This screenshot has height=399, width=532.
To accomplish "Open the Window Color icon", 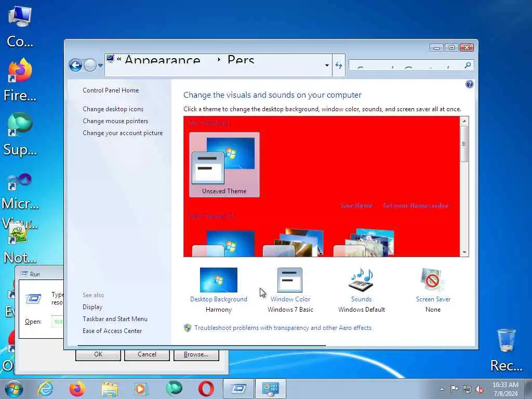I will point(290,280).
